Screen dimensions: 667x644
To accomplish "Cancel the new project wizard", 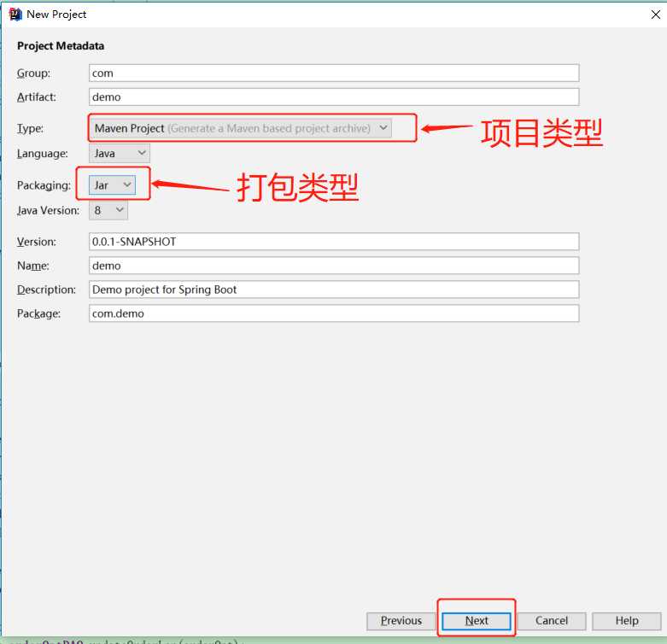I will coord(552,621).
